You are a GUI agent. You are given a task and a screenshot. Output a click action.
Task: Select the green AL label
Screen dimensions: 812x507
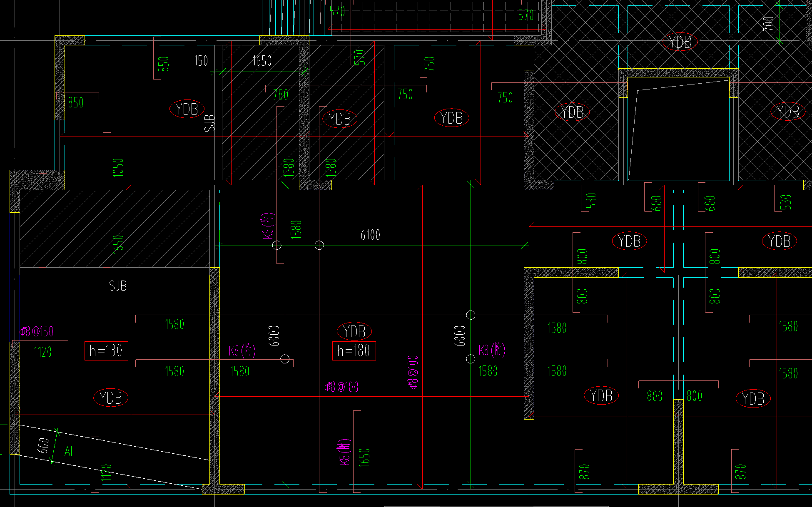coord(70,451)
